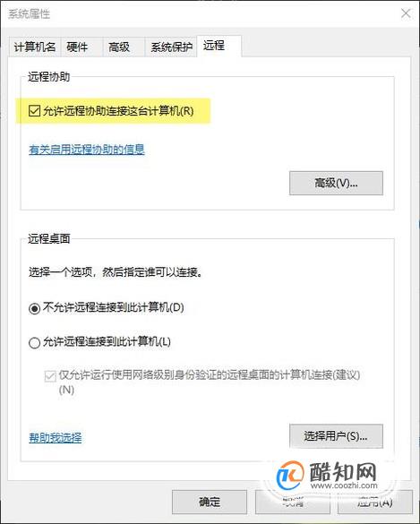Select 不允许远程连接到此计算机 radio button
The image size is (420, 524).
click(34, 308)
